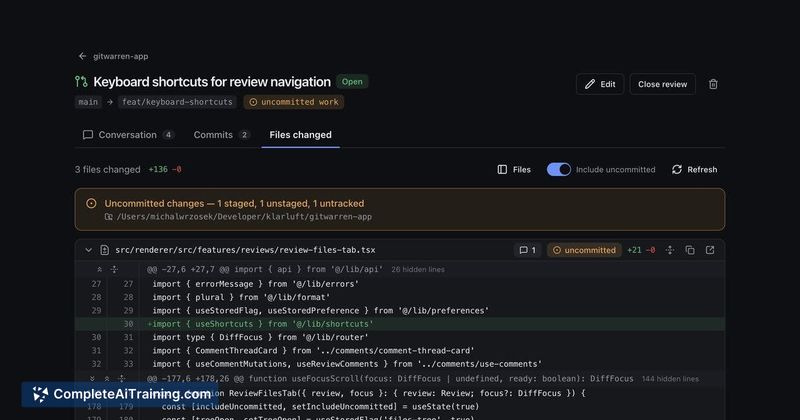800x420 pixels.
Task: Click the 3 files changed label
Action: point(108,169)
